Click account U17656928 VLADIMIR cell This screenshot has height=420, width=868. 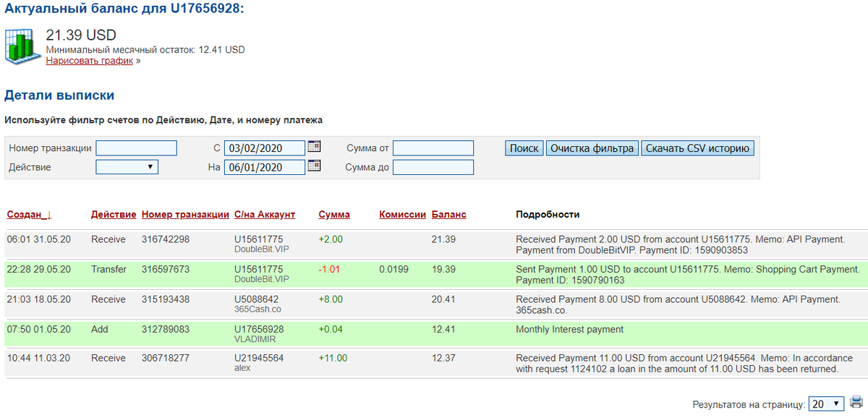259,333
